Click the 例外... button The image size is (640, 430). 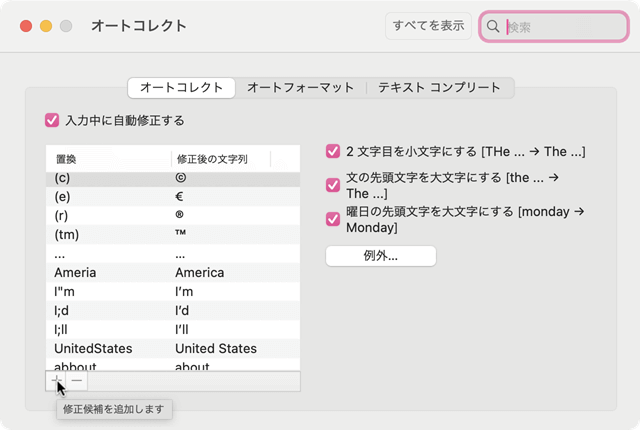381,256
